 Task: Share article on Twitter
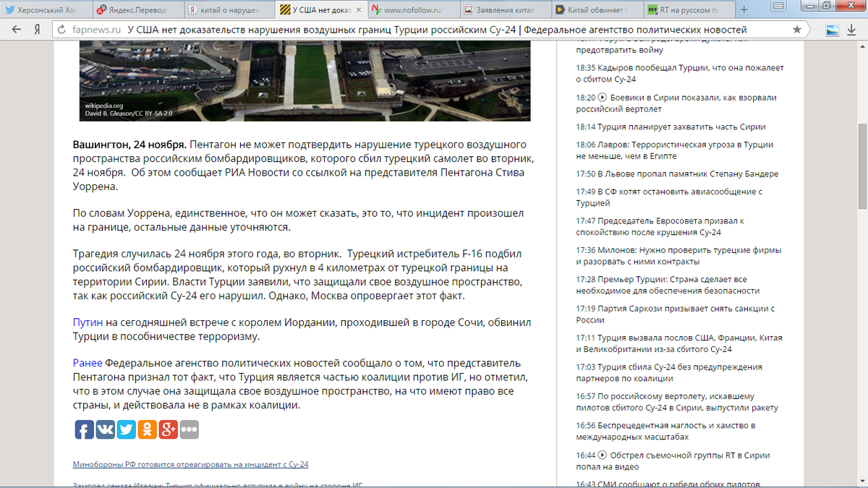tap(126, 429)
